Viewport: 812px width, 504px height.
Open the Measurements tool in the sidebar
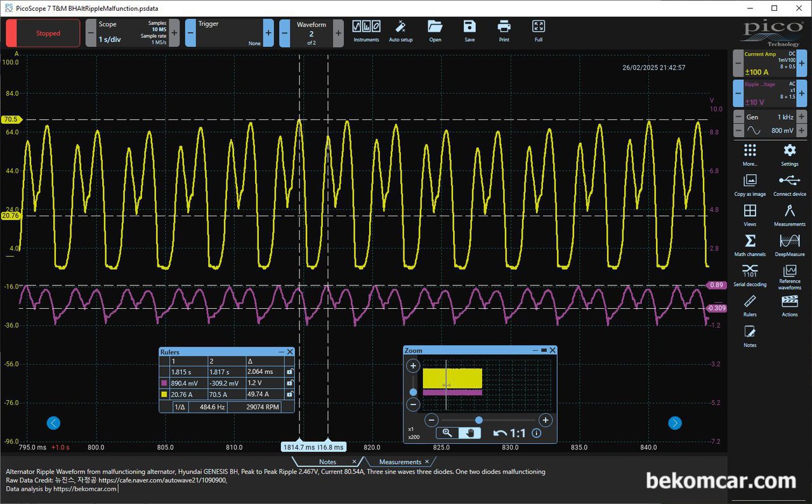coord(790,215)
